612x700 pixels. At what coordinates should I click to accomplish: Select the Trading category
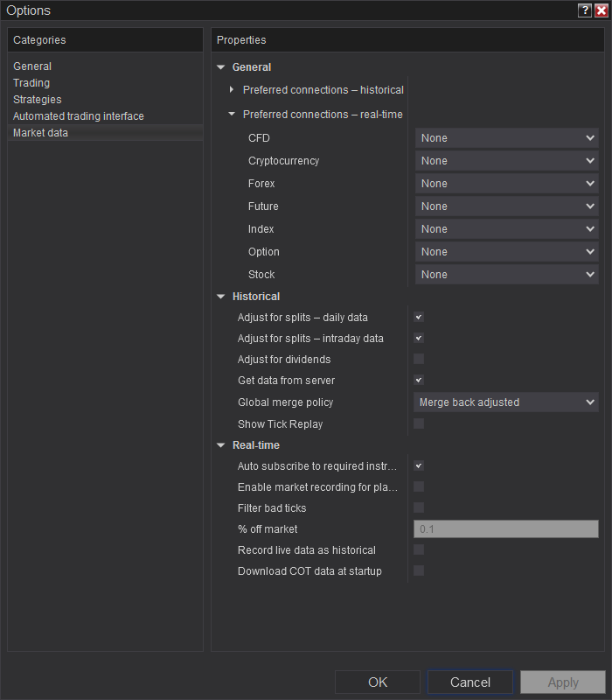coord(31,83)
